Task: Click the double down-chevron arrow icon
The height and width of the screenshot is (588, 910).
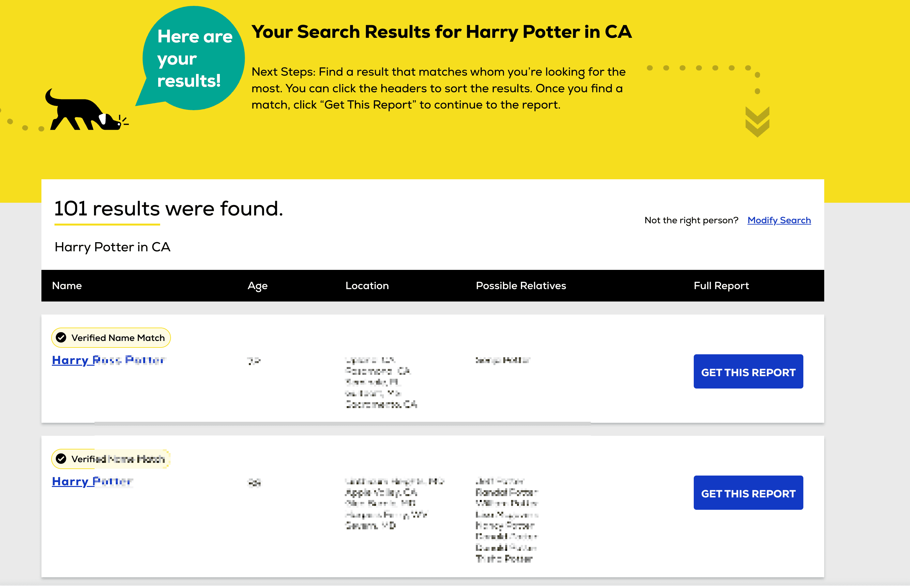Action: point(757,122)
